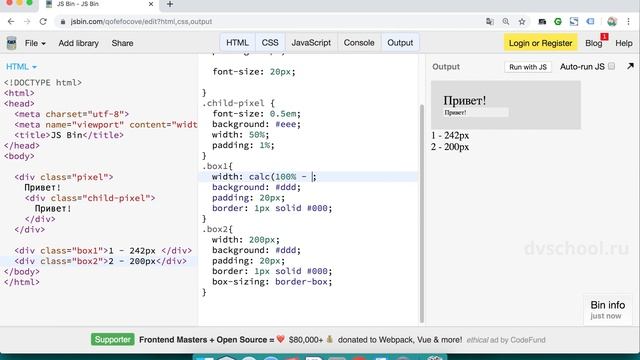
Task: Click the div class="box1" HTML line
Action: coord(103,251)
